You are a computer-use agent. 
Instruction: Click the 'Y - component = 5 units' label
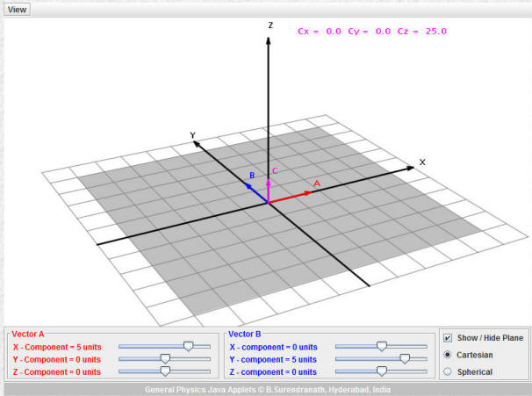coord(273,359)
